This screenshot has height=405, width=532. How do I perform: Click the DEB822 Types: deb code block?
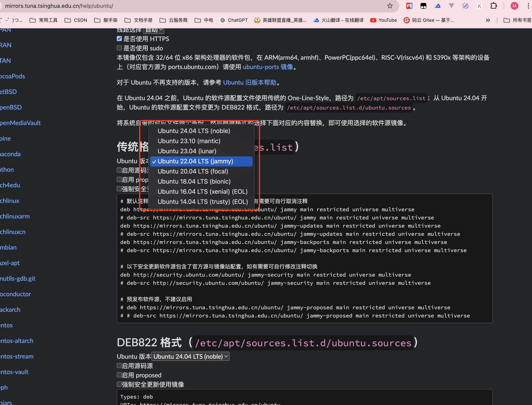304,397
